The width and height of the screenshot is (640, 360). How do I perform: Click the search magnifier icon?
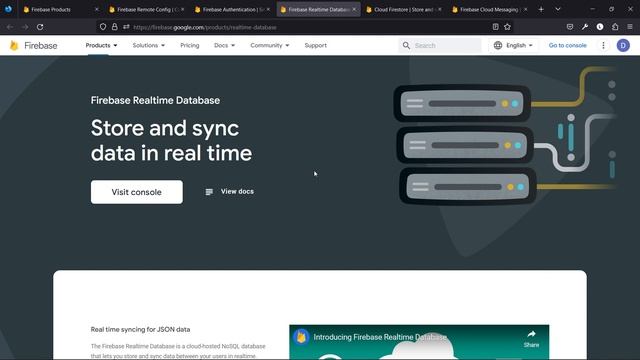406,45
